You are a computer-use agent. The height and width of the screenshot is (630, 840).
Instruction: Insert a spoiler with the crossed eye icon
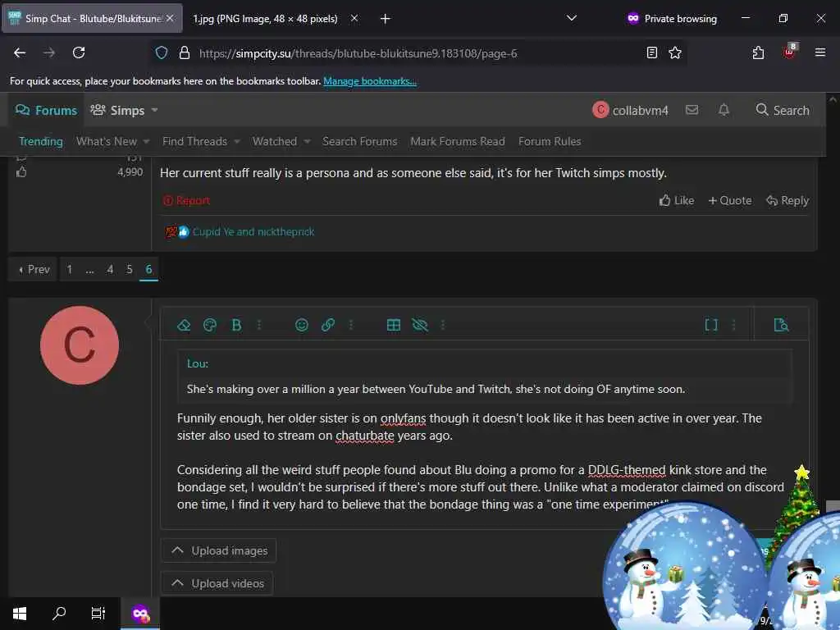[x=420, y=325]
